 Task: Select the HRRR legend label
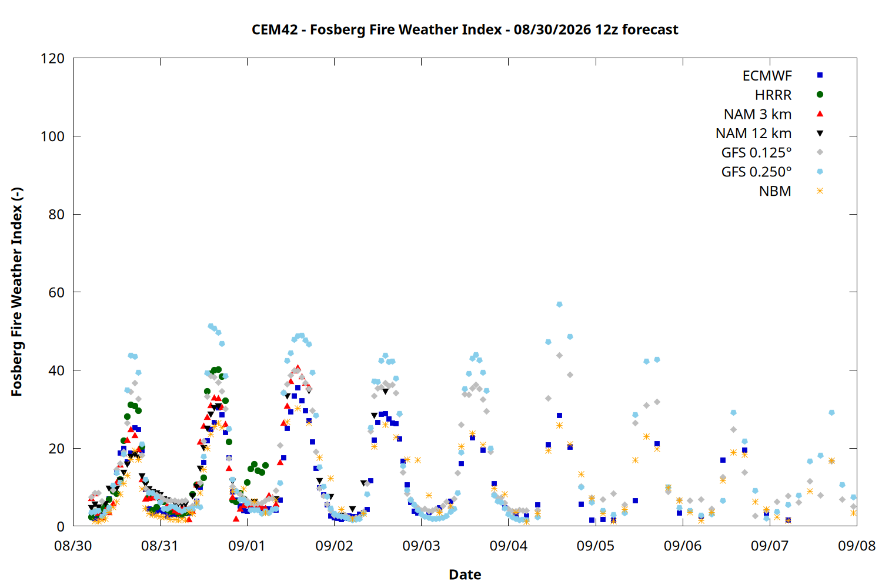[773, 95]
